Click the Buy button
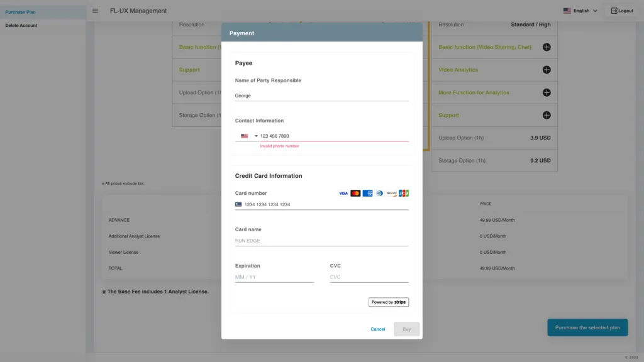The height and width of the screenshot is (362, 644). coord(407,329)
